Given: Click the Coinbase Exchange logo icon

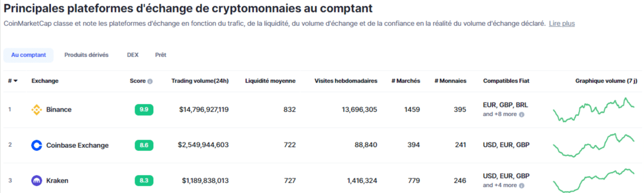Looking at the screenshot, I should point(36,145).
